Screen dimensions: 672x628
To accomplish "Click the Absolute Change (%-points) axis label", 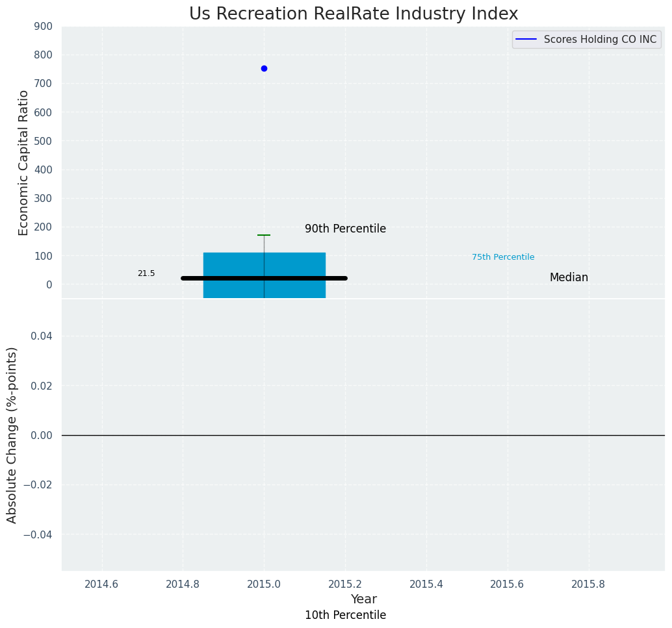I will click(x=12, y=434).
